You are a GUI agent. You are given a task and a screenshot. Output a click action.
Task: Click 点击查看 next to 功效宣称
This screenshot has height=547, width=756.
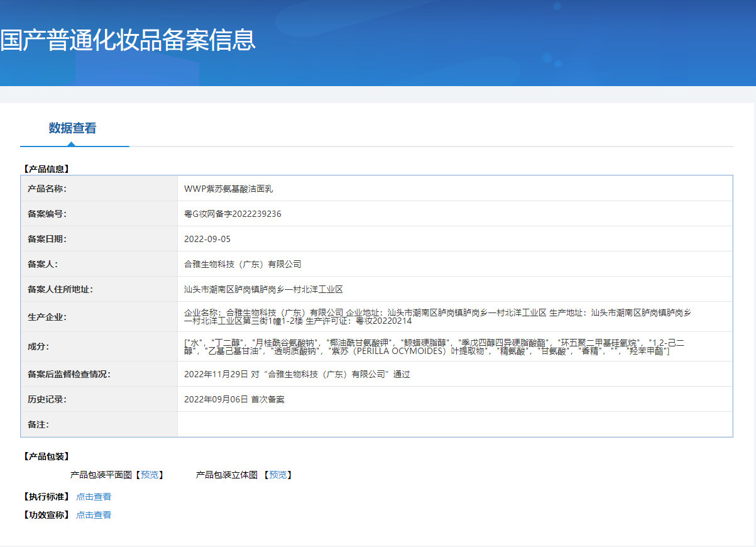click(94, 515)
